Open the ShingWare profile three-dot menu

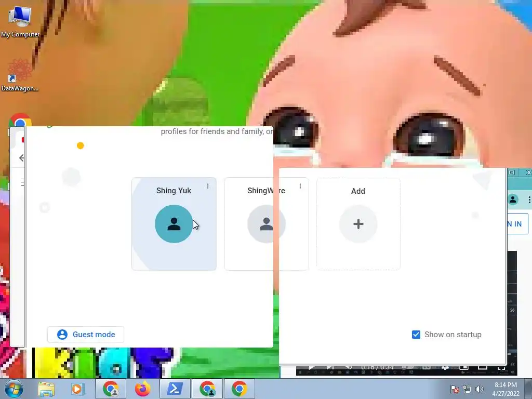(300, 186)
